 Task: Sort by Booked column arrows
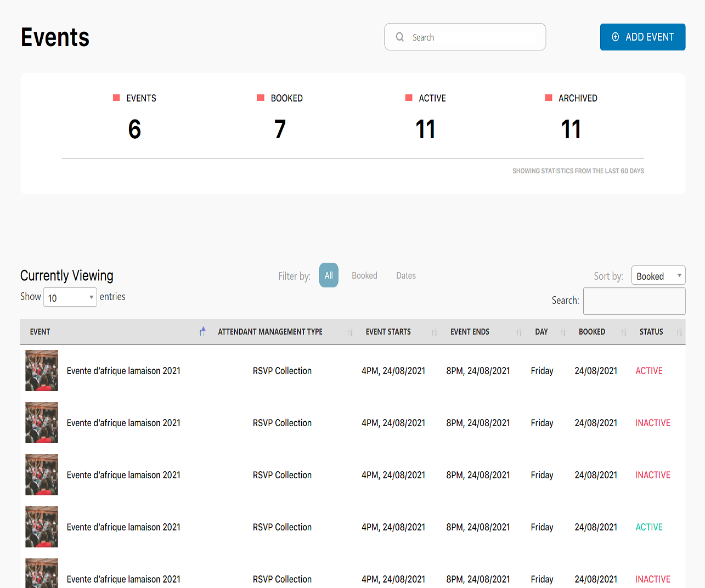pyautogui.click(x=624, y=332)
